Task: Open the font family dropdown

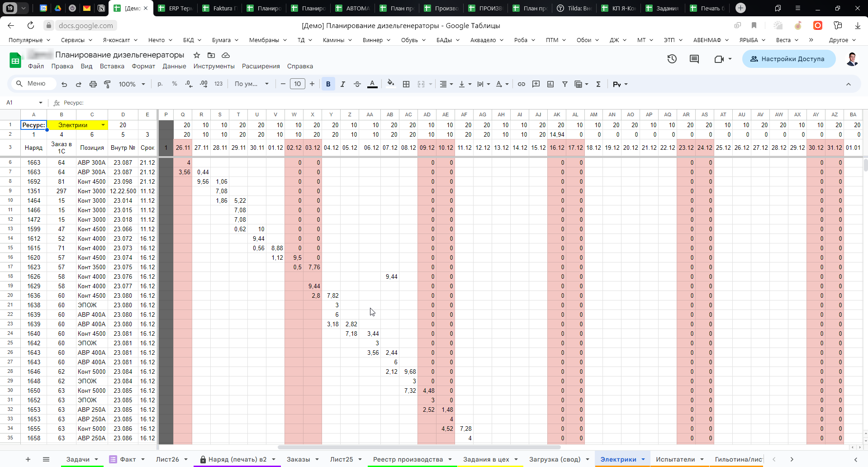Action: (x=251, y=84)
